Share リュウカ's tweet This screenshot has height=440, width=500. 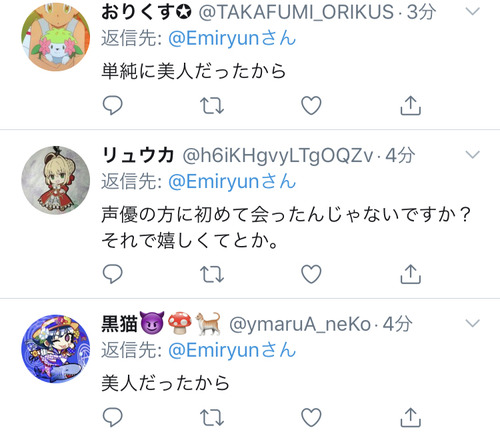click(411, 274)
